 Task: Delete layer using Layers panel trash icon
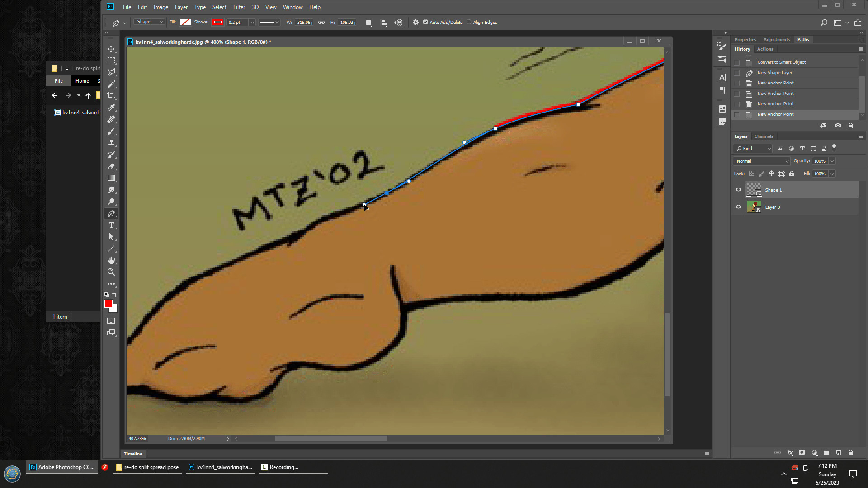pos(850,453)
